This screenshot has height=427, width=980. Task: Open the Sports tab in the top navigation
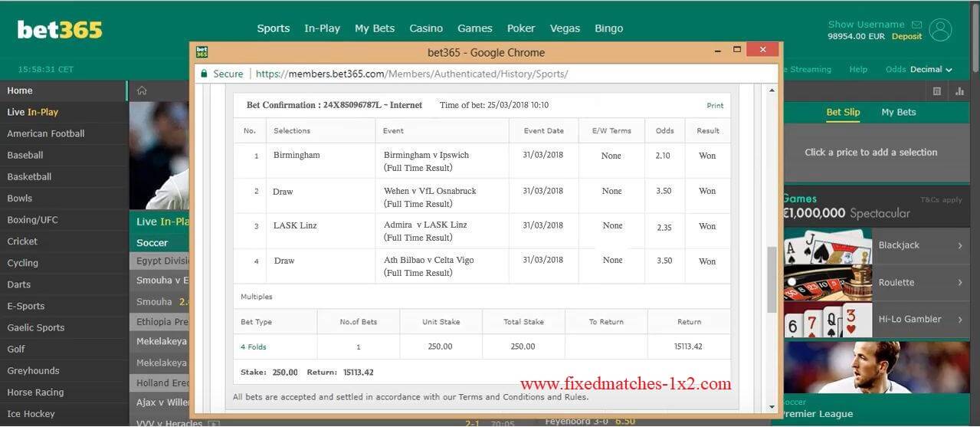coord(274,28)
